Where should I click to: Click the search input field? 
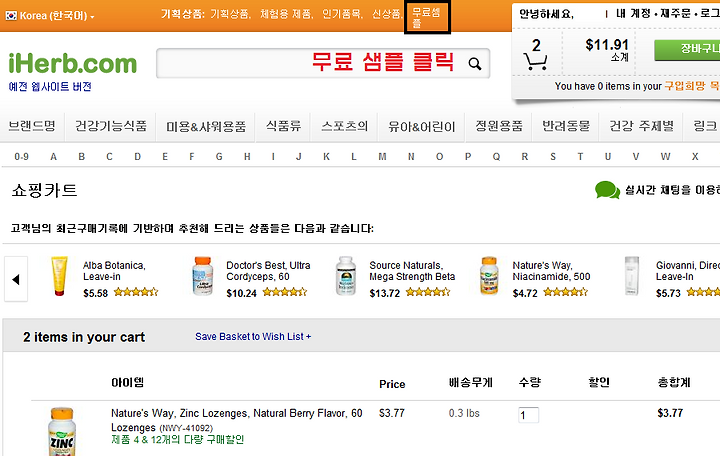click(x=323, y=63)
